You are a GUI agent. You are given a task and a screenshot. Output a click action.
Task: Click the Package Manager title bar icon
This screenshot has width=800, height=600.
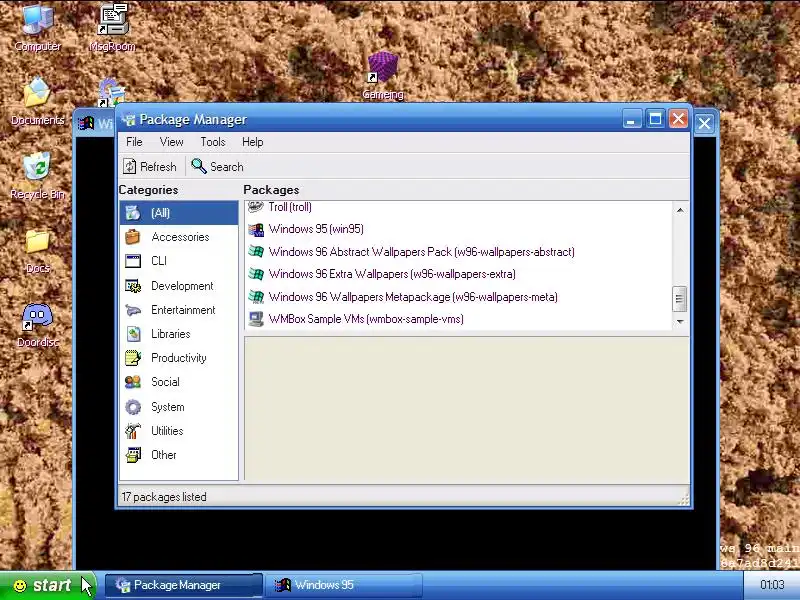[x=129, y=119]
